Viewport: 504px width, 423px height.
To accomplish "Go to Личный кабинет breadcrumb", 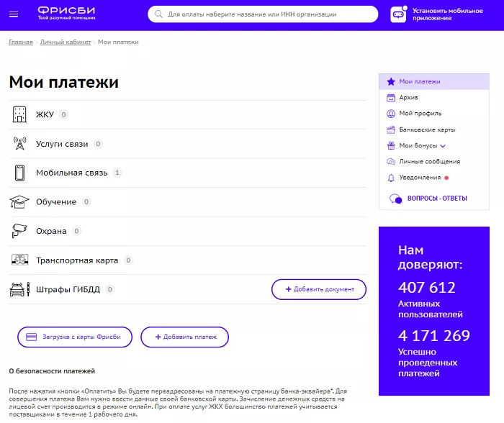I will click(66, 42).
